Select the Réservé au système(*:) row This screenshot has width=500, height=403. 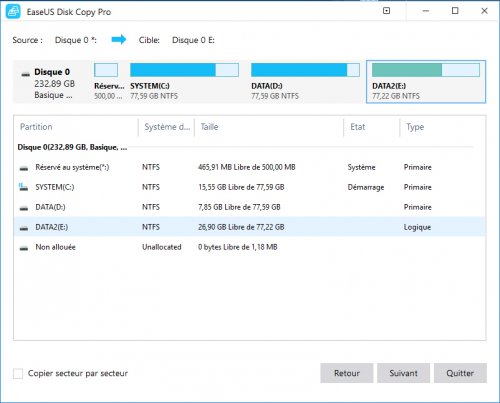[249, 167]
